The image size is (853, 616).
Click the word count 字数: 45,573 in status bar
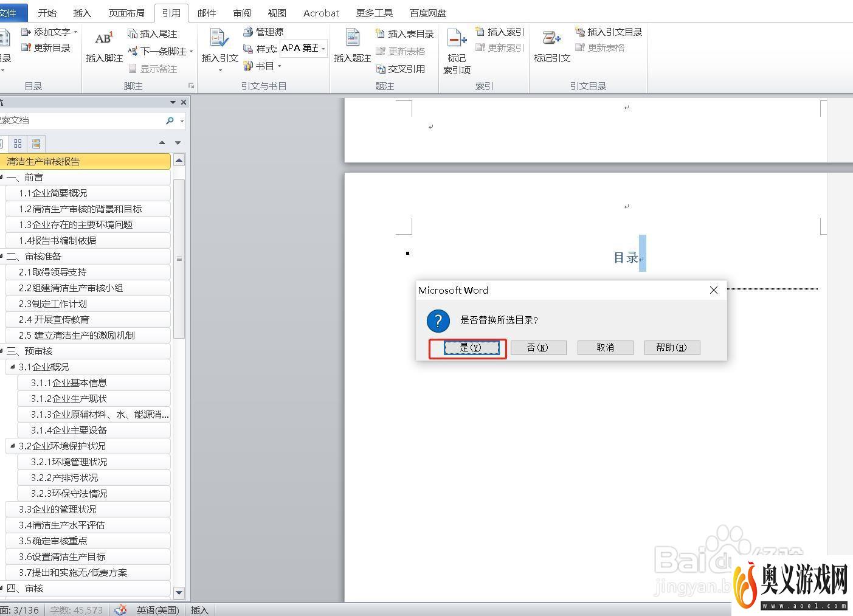[77, 610]
